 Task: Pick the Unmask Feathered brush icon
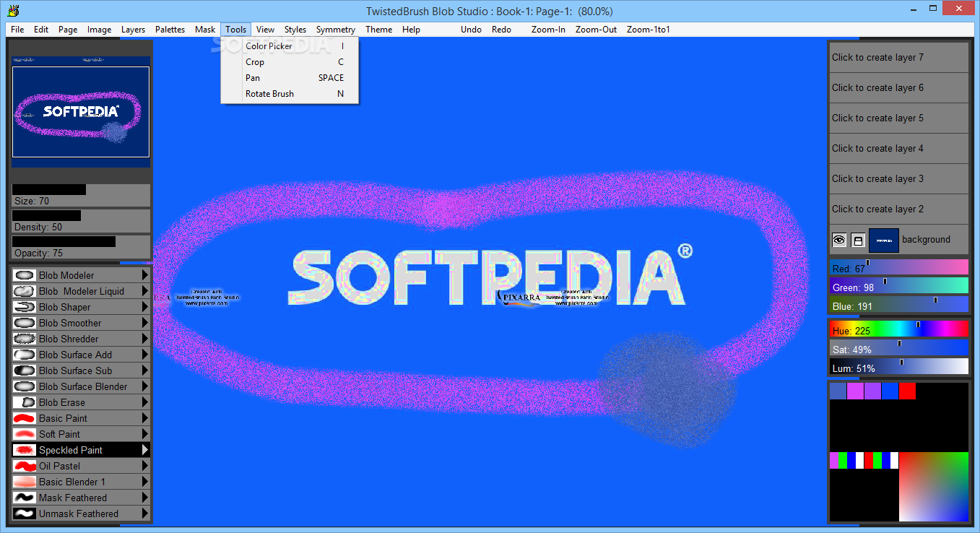pos(25,513)
